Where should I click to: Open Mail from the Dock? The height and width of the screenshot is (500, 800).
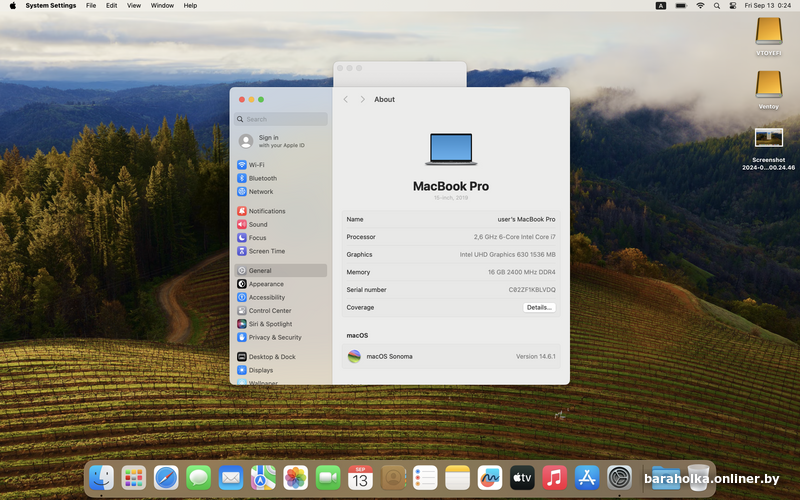[x=231, y=478]
